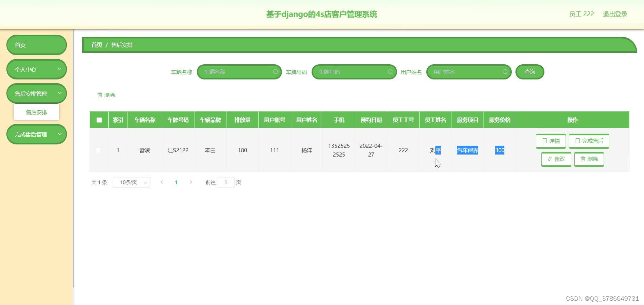Select page 1 in pagination
Viewport: 644px width, 305px height.
tap(176, 182)
